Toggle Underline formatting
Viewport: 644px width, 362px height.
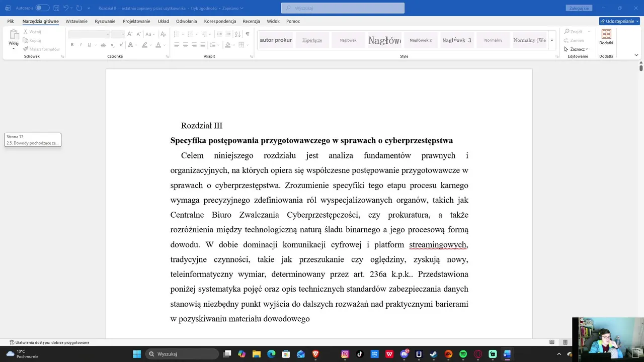click(x=89, y=45)
